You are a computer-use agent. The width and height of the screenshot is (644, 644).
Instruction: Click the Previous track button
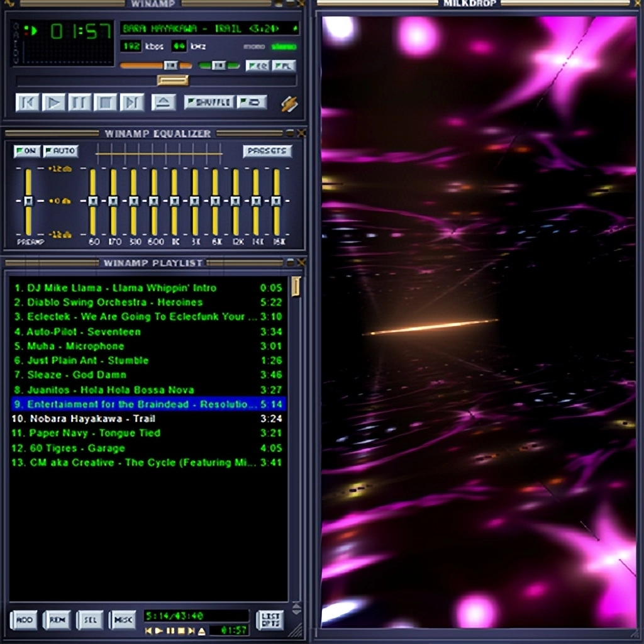tap(27, 102)
